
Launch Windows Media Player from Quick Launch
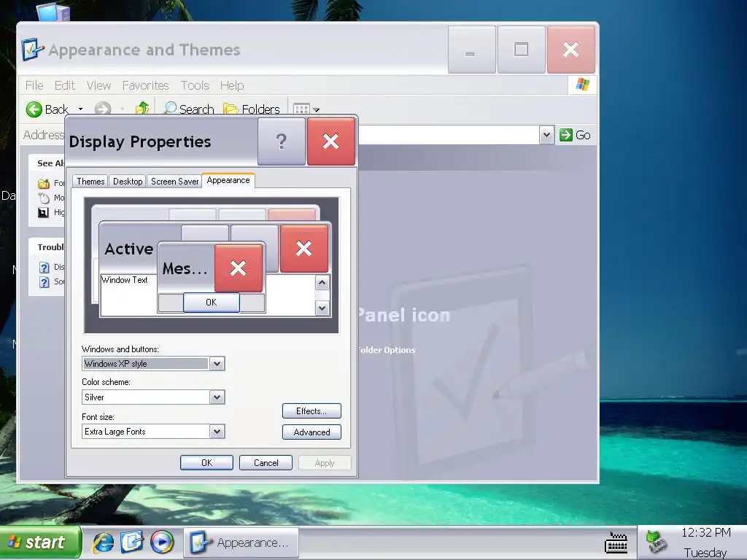tap(162, 542)
